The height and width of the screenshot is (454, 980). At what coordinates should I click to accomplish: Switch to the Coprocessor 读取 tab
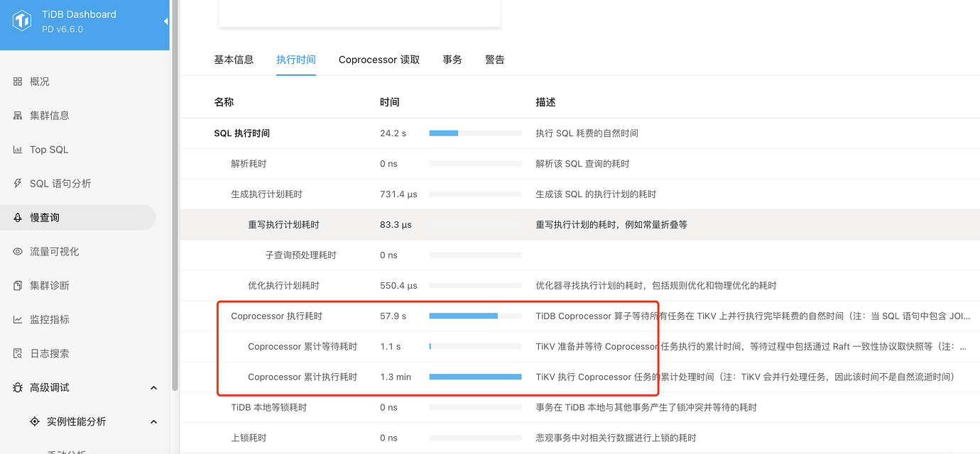point(379,60)
